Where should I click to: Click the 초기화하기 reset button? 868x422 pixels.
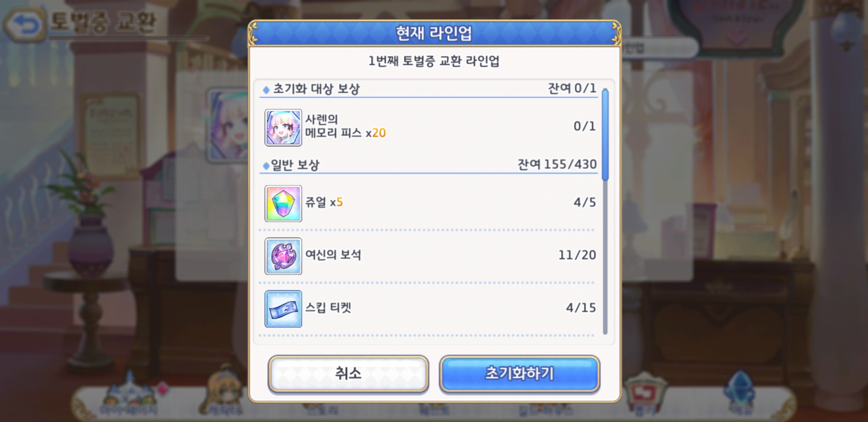520,374
